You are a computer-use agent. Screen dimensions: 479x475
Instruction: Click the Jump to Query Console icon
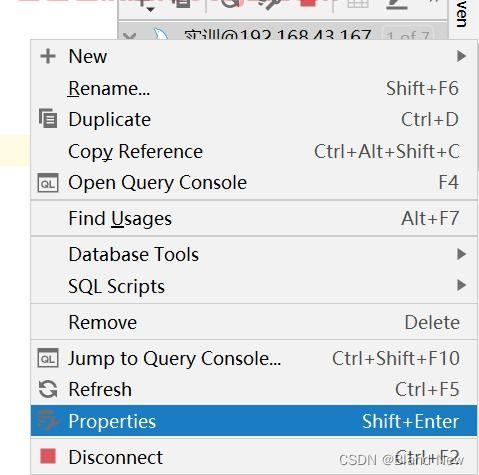click(x=48, y=358)
